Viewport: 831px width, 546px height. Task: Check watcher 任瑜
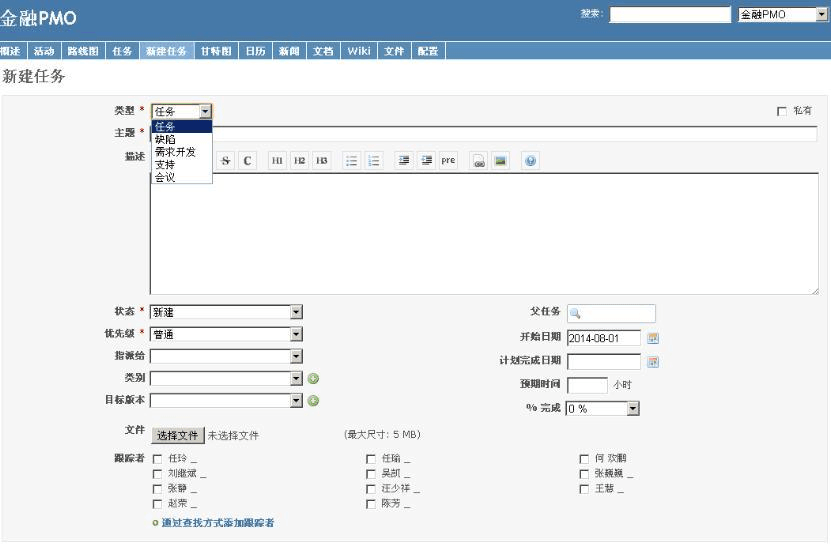(371, 459)
